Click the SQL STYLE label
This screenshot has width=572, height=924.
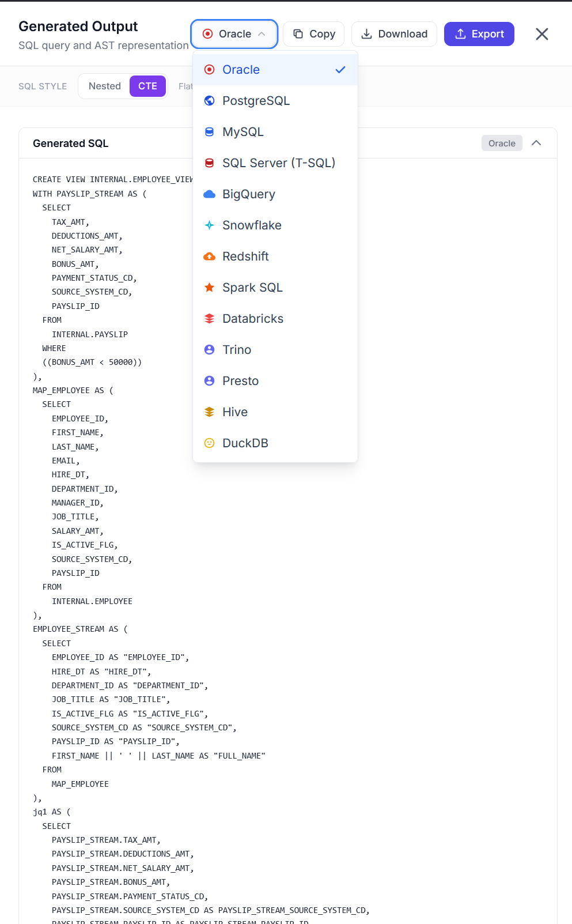point(43,86)
